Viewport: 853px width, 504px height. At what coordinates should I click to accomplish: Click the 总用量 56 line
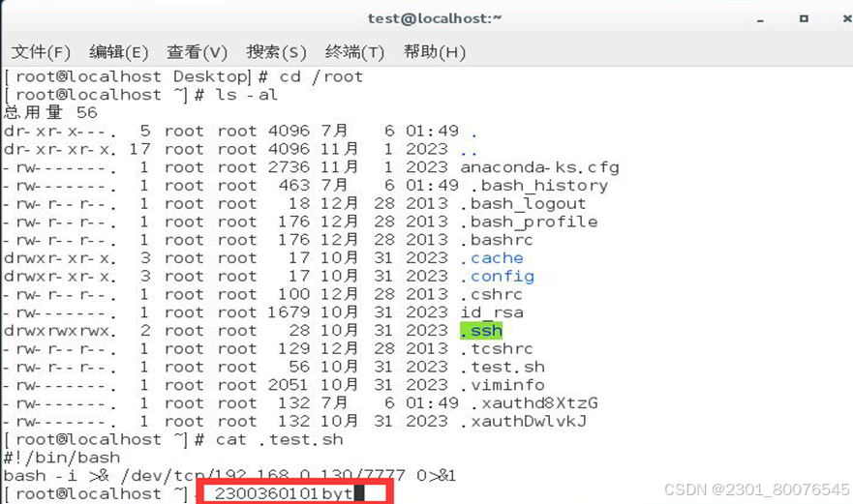tap(50, 112)
